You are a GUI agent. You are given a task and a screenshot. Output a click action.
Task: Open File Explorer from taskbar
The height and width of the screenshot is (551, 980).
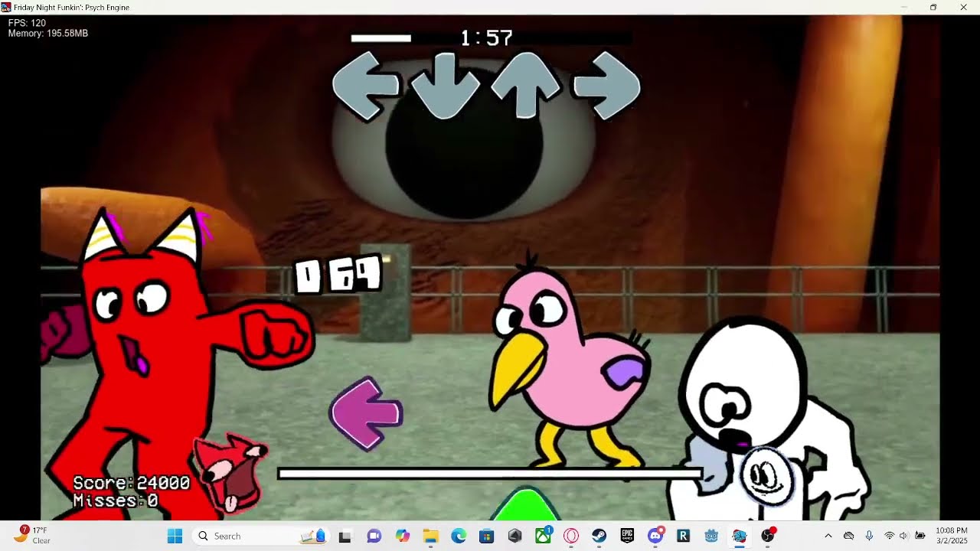(x=430, y=536)
